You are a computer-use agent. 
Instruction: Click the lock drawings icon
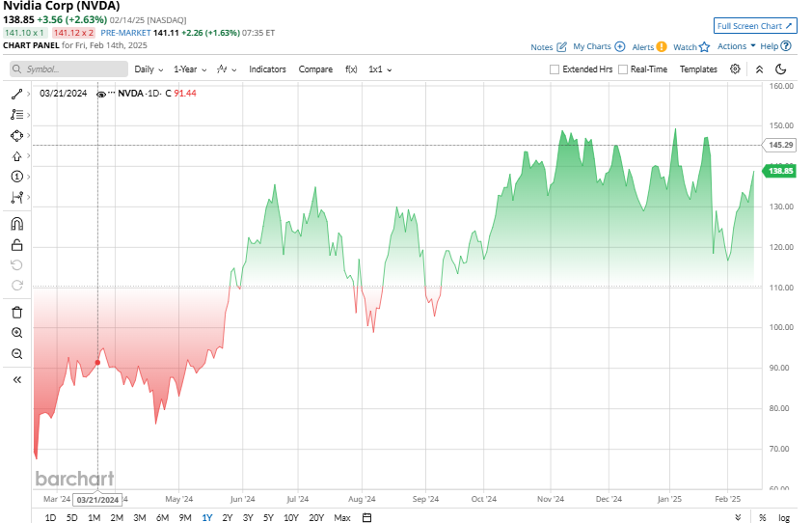coord(16,245)
